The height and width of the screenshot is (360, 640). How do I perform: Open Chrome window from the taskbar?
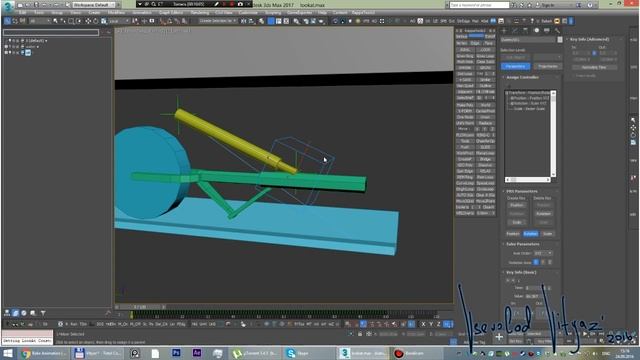(43, 353)
